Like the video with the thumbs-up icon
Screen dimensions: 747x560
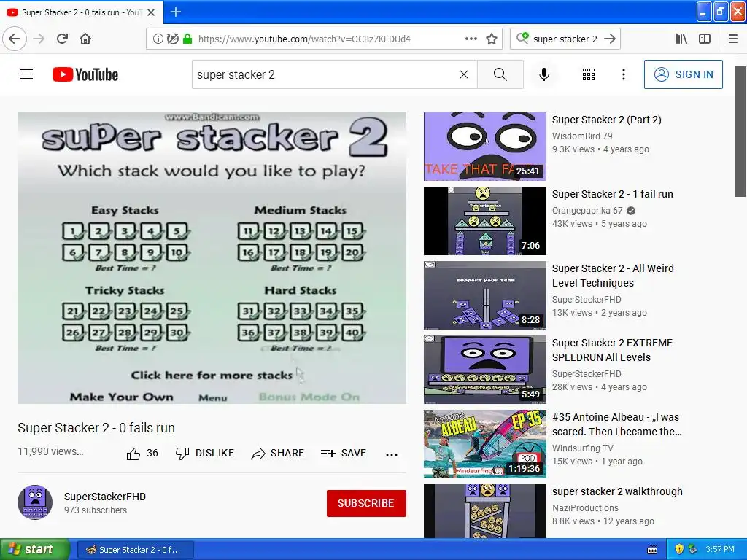(133, 454)
